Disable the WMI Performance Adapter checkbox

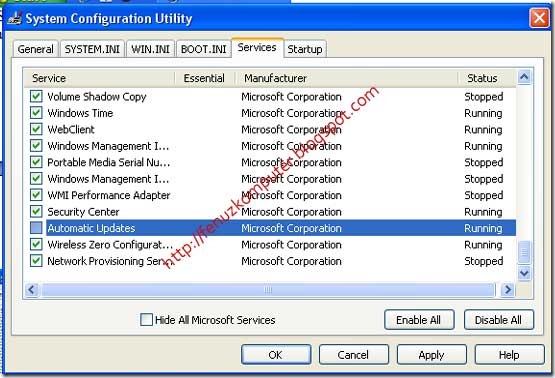(x=36, y=195)
